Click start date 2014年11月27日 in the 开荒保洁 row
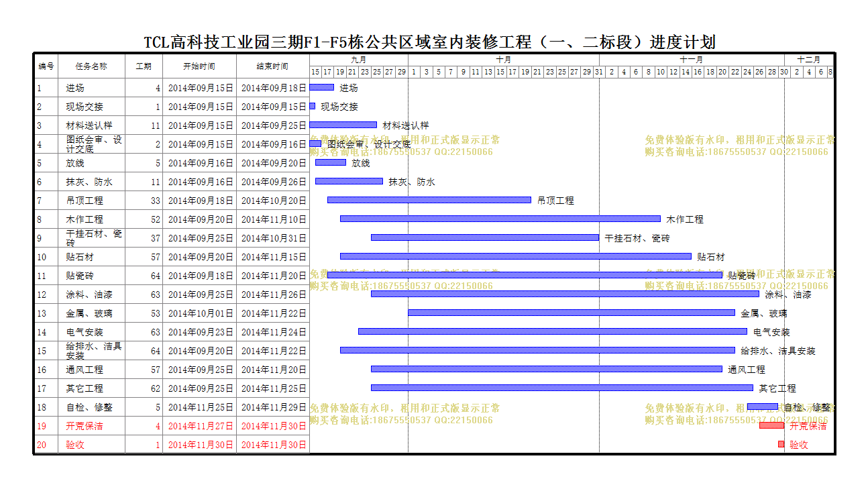868x487 pixels. tap(200, 426)
